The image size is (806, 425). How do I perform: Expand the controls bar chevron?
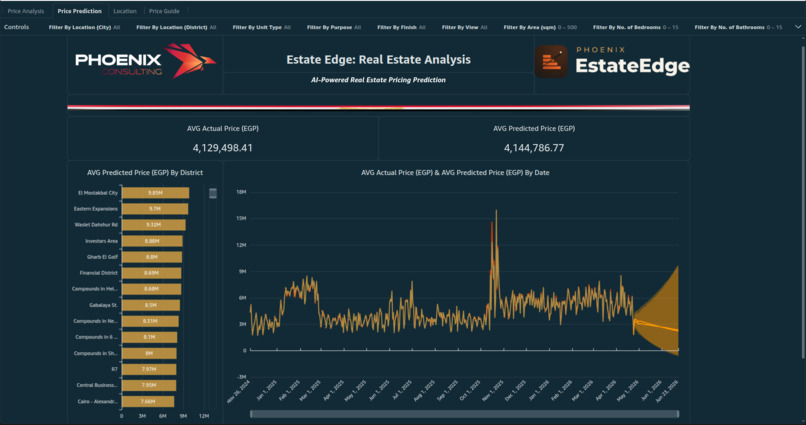coord(798,27)
